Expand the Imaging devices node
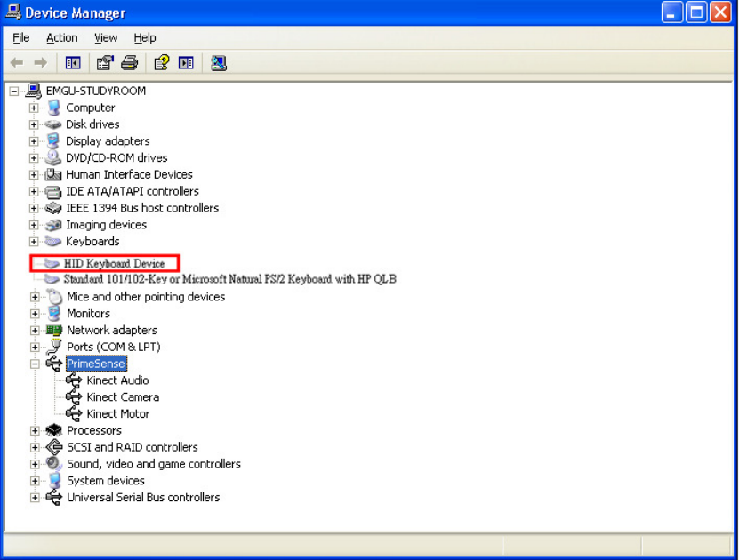Image resolution: width=739 pixels, height=560 pixels. (34, 225)
